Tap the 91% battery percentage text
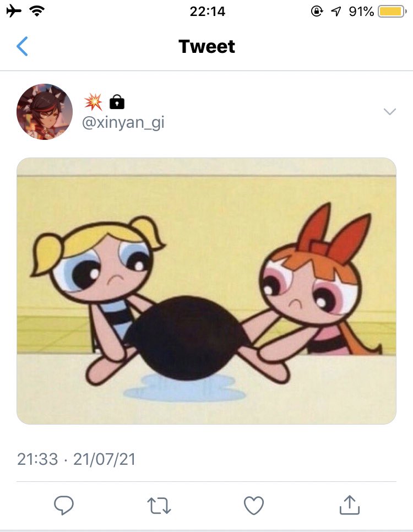This screenshot has width=413, height=532. point(361,12)
